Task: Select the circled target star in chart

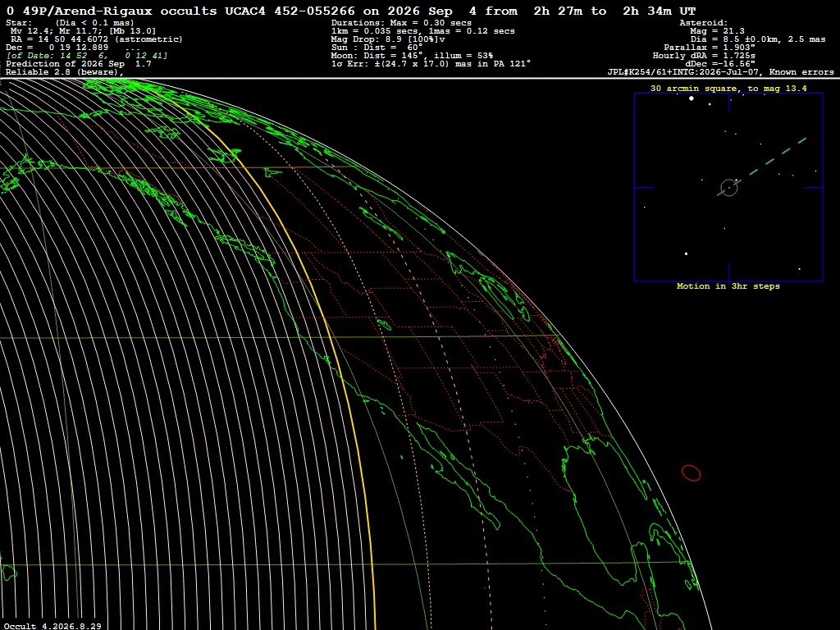Action: point(729,188)
